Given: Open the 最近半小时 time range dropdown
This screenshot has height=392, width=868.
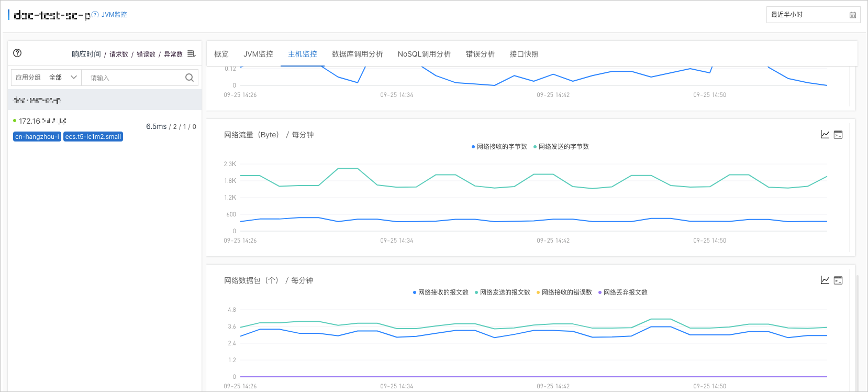Looking at the screenshot, I should click(814, 15).
